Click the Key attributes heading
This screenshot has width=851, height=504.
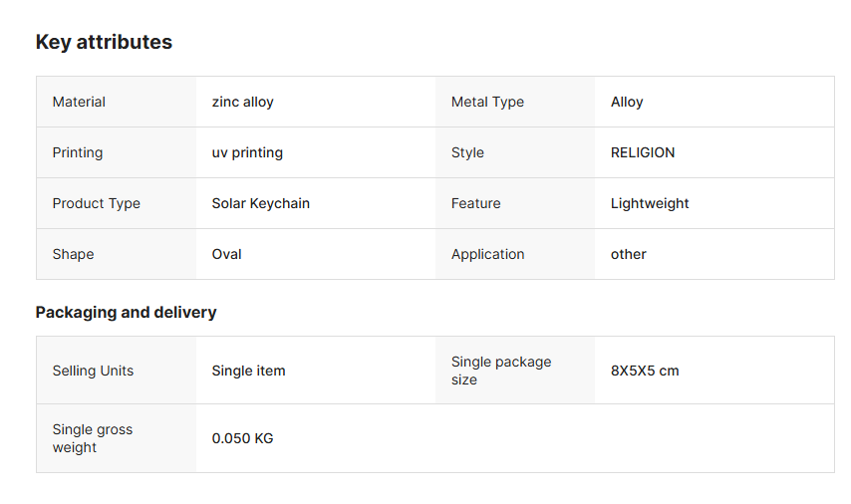[x=104, y=42]
